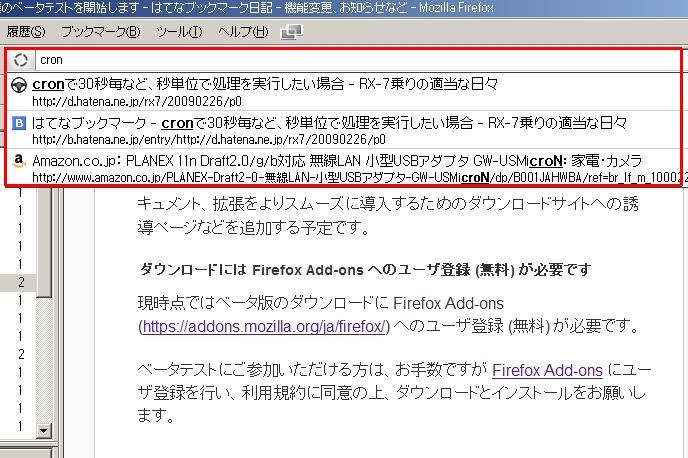
Task: Click the address bar containing 'cron'
Action: [x=358, y=60]
